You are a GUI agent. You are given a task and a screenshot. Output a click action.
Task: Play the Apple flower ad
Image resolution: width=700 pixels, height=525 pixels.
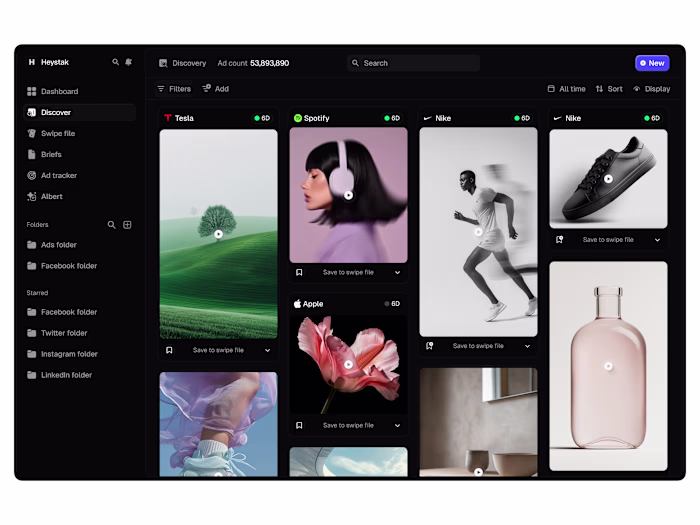tap(349, 364)
